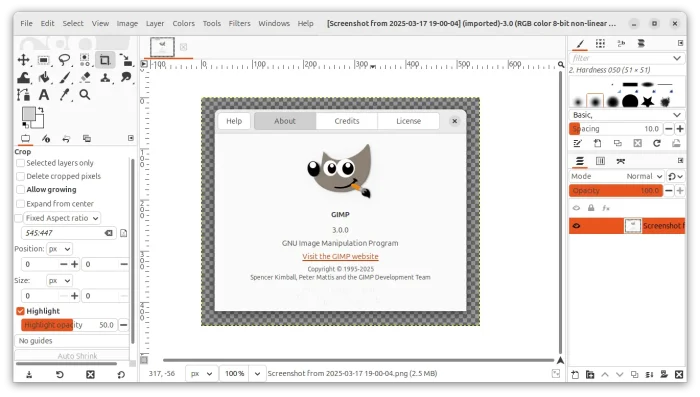Open the Layer menu

pos(155,23)
